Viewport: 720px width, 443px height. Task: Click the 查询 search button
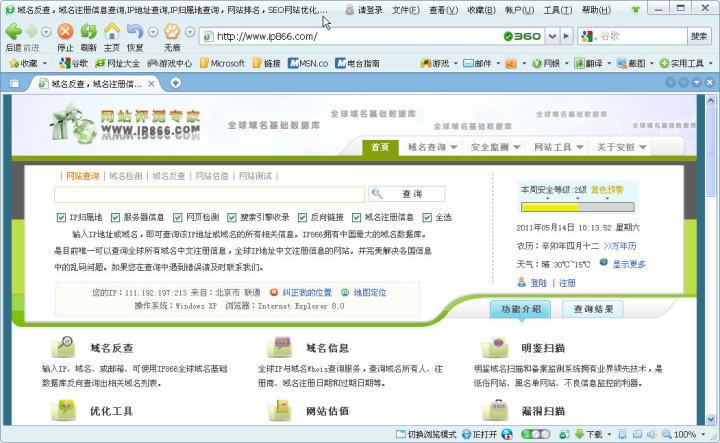click(406, 194)
